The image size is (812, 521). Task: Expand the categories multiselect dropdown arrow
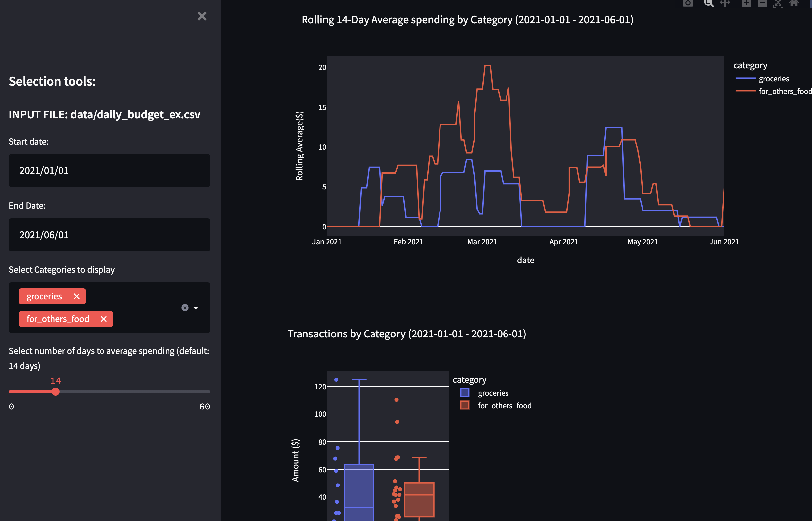point(196,308)
